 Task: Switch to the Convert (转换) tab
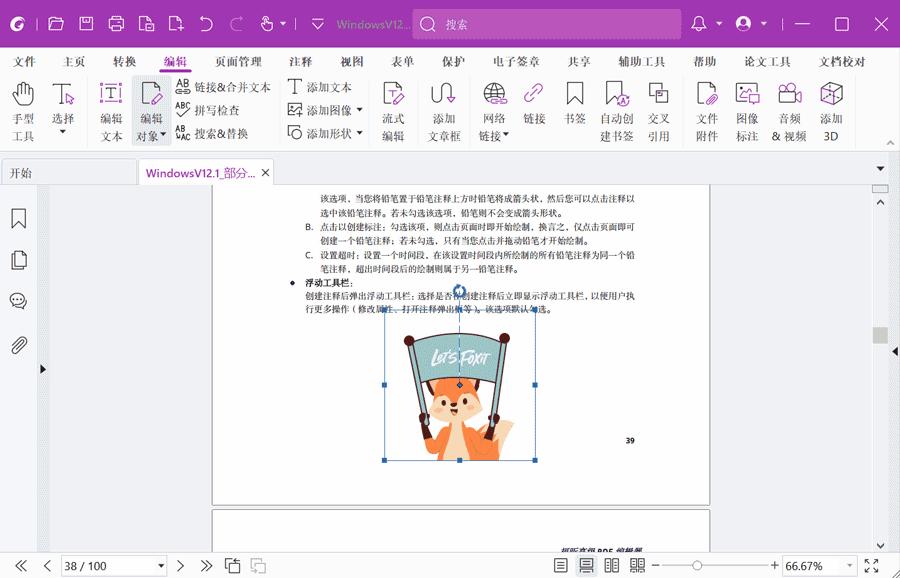coord(125,61)
